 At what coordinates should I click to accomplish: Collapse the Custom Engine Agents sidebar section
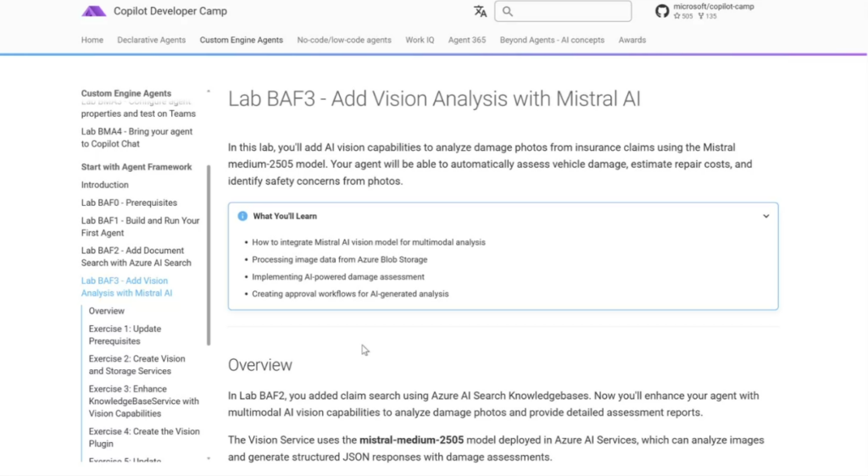click(209, 93)
